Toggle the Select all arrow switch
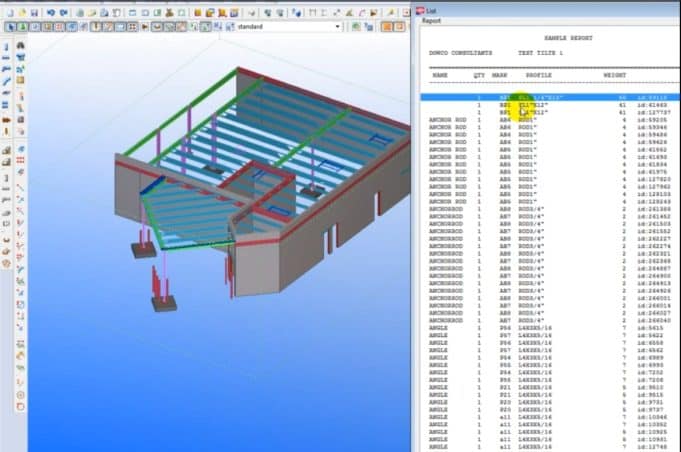This screenshot has width=681, height=452. [10, 27]
